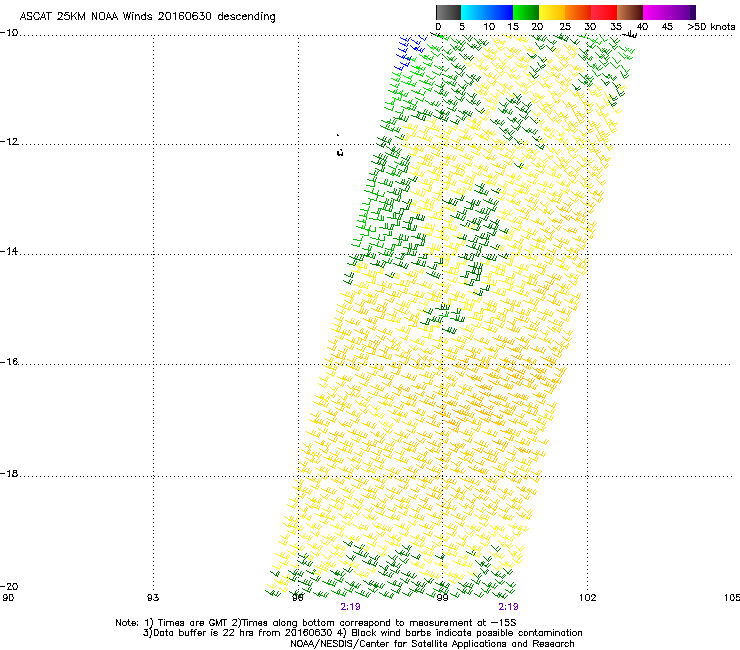
Task: Select the '25' legend scale label
Action: (x=564, y=27)
